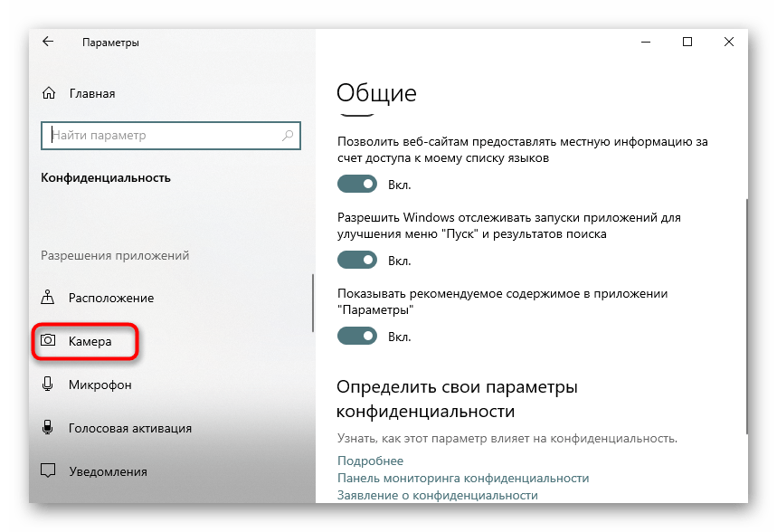Open Уведомления permissions page
The image size is (777, 532).
(108, 471)
